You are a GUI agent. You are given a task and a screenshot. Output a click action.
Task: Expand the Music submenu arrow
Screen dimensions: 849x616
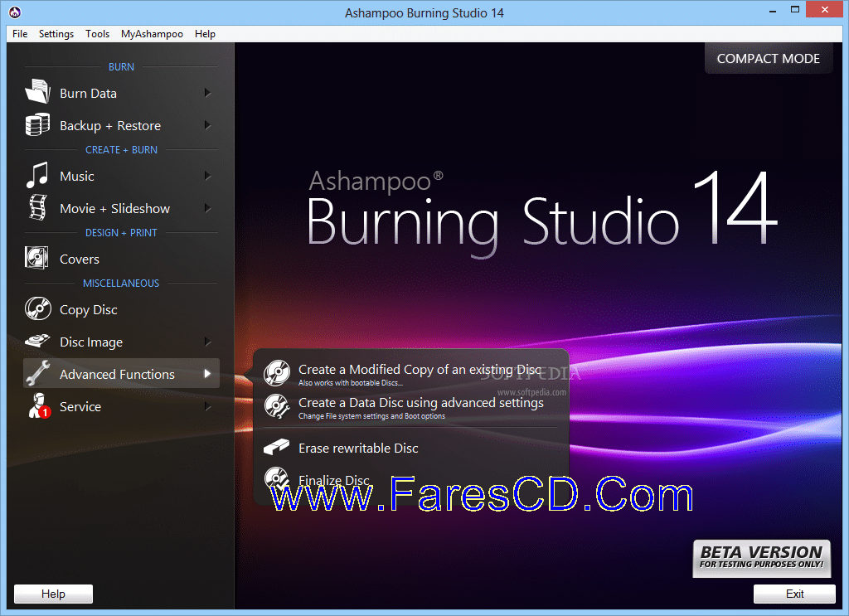[207, 176]
